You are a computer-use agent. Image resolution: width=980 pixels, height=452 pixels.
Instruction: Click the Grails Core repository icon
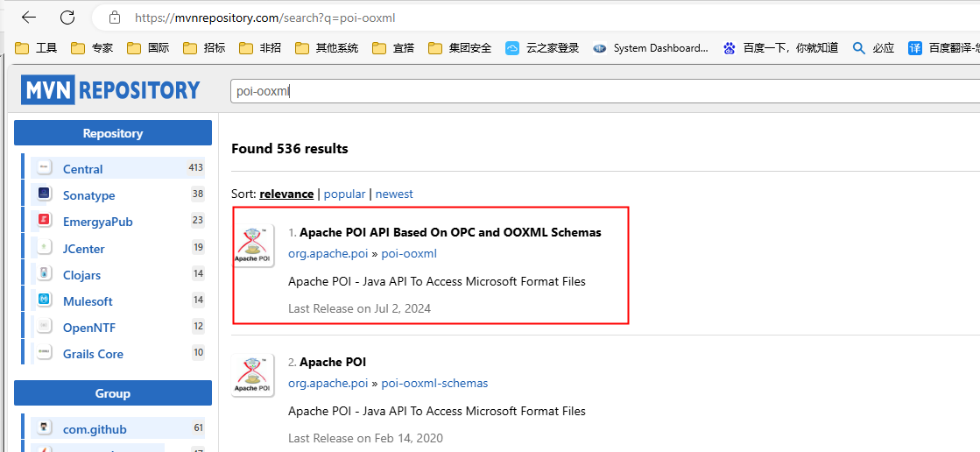pos(44,352)
